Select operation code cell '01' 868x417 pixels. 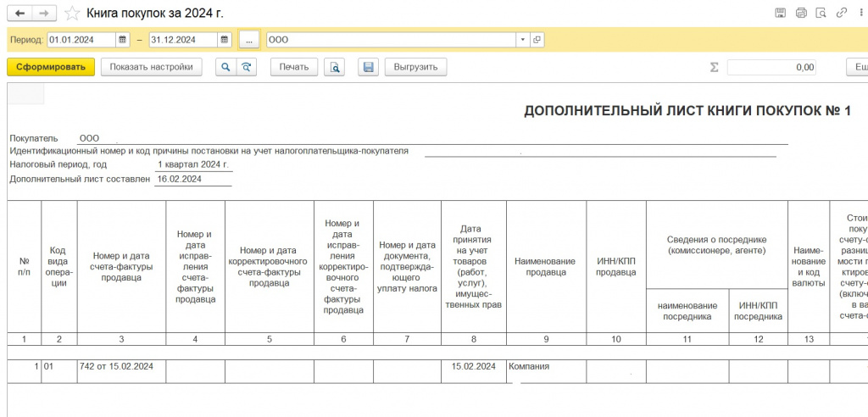[x=59, y=371]
